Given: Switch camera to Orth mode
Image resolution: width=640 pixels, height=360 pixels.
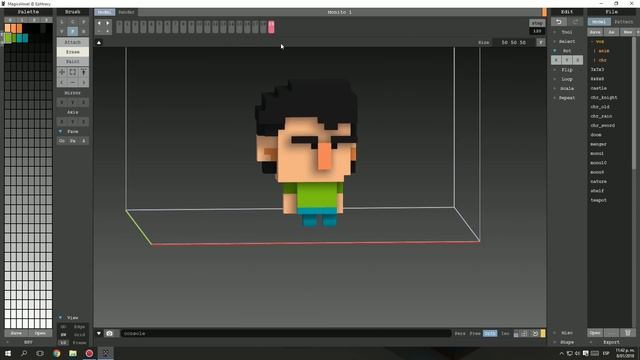Looking at the screenshot, I should click(490, 333).
